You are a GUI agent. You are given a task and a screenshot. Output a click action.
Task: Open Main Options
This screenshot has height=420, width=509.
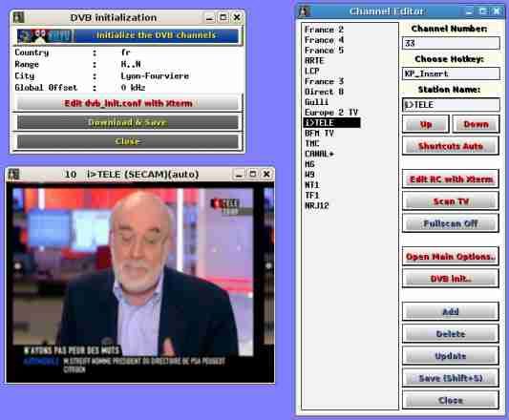(451, 257)
